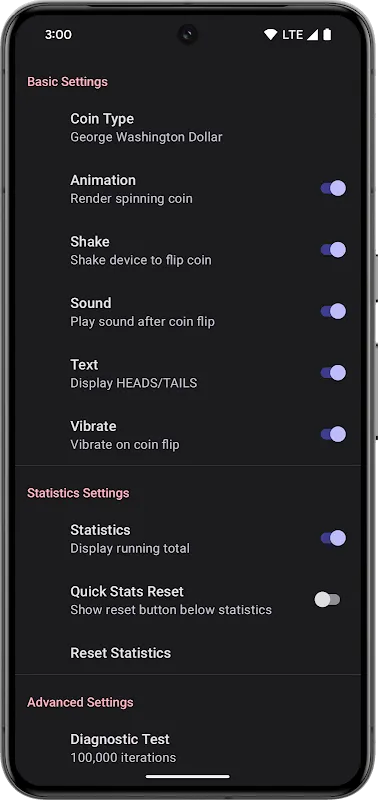Tap the Render spinning coin description
Image resolution: width=378 pixels, height=800 pixels.
[132, 198]
